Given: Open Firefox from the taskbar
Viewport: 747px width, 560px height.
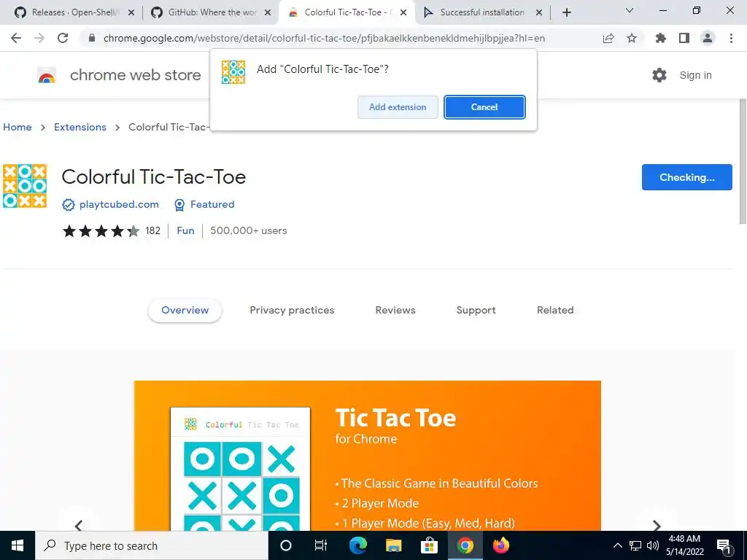Looking at the screenshot, I should [x=500, y=545].
